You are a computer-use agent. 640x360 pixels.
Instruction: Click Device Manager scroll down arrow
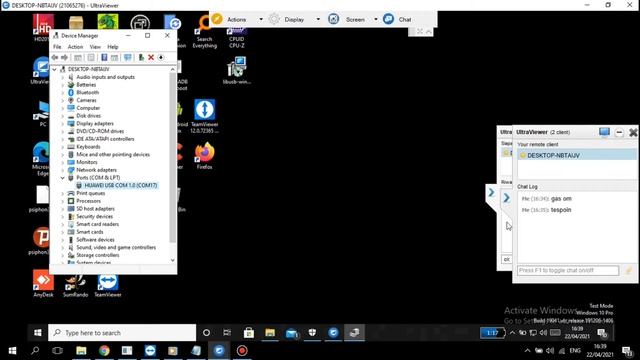pos(173,260)
